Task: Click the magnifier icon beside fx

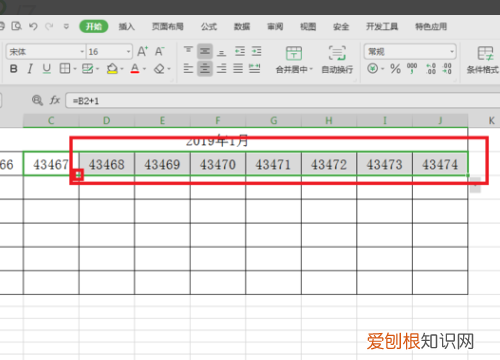Action: (37, 100)
